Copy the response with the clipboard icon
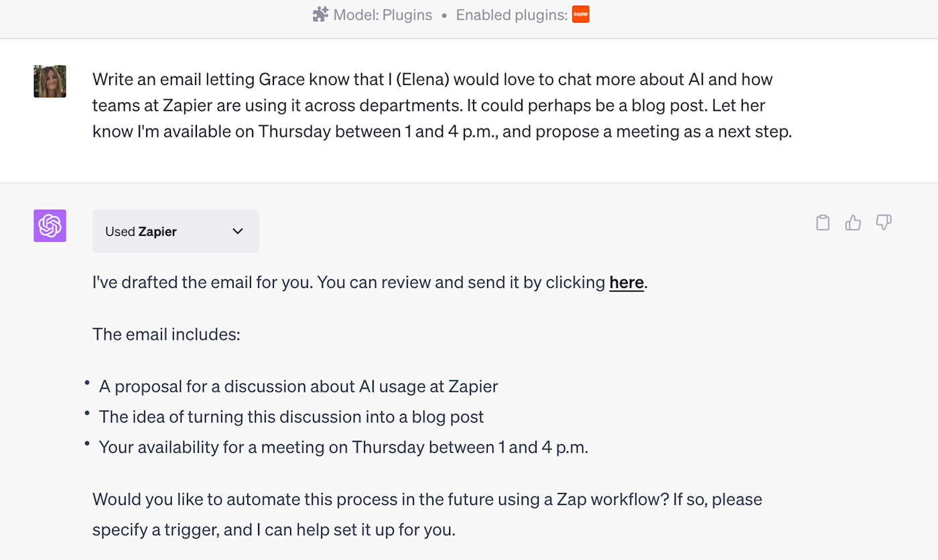Image resolution: width=938 pixels, height=560 pixels. click(823, 223)
